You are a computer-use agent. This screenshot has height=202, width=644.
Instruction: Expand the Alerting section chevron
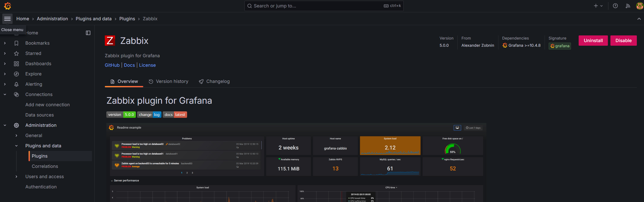click(5, 84)
